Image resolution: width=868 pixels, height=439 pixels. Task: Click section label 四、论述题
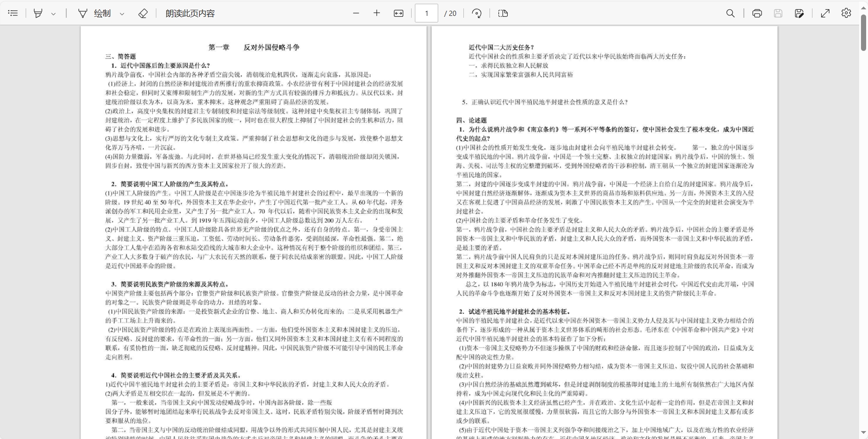point(471,120)
